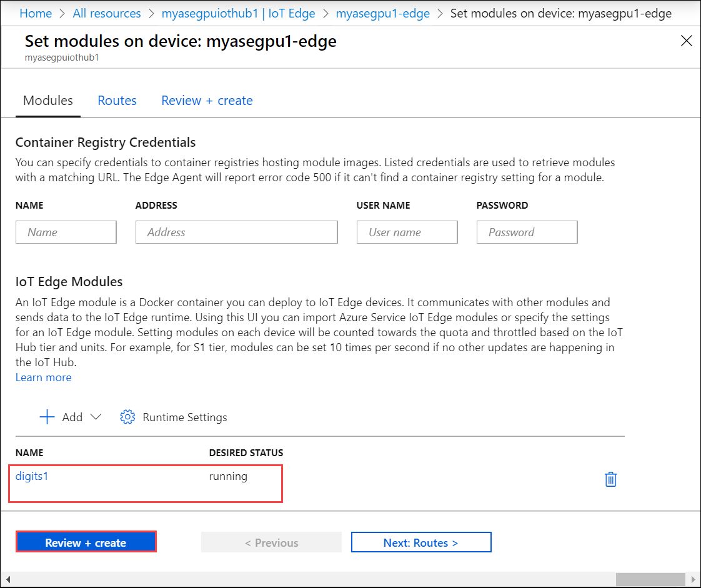Click the Next: Routes button

click(421, 542)
